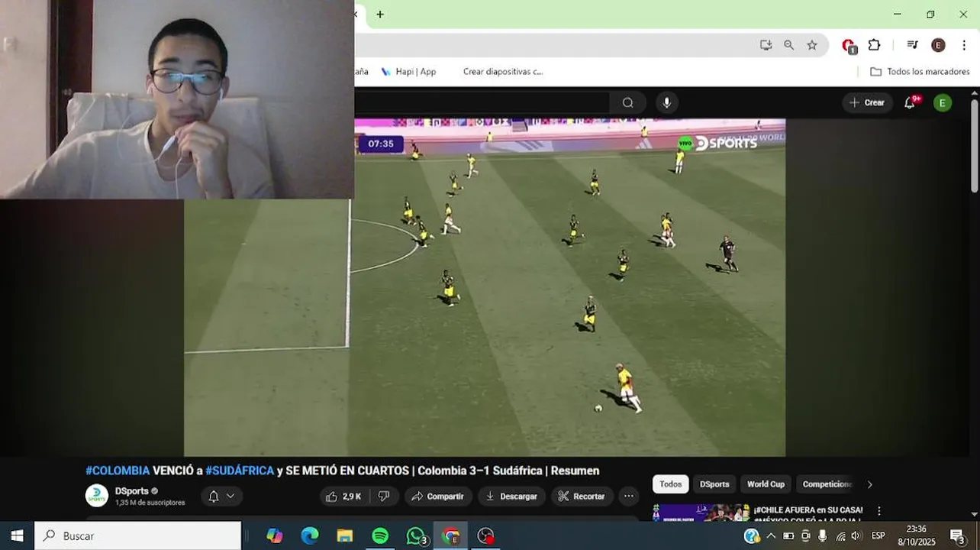Open Todos los marcadores folder
The image size is (980, 550).
920,72
